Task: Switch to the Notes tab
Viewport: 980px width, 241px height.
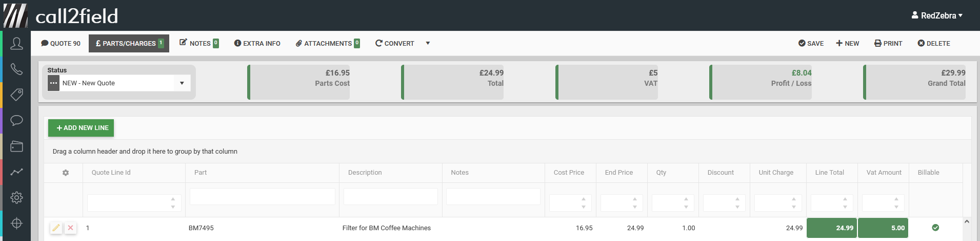Action: pyautogui.click(x=199, y=44)
